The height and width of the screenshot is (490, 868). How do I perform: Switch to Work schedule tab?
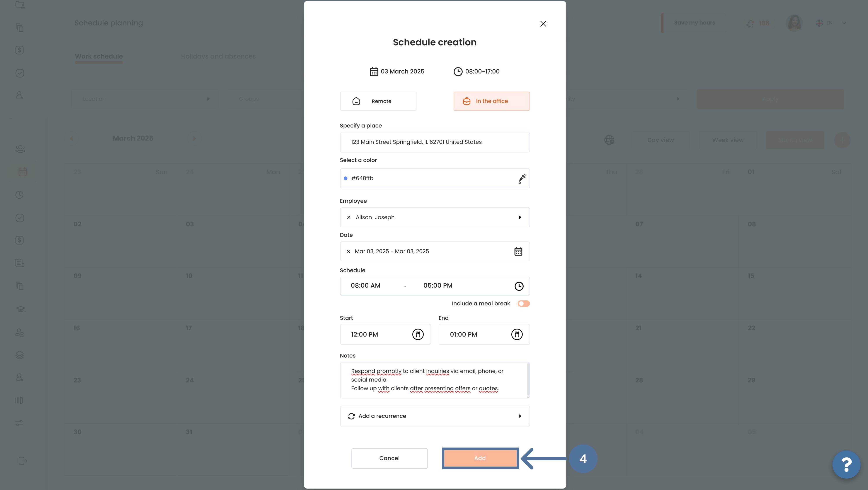(99, 57)
